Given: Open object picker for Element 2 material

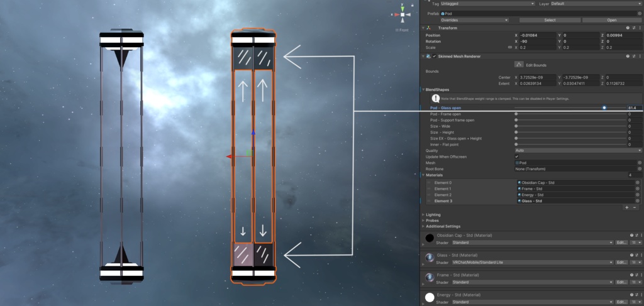Looking at the screenshot, I should 638,195.
